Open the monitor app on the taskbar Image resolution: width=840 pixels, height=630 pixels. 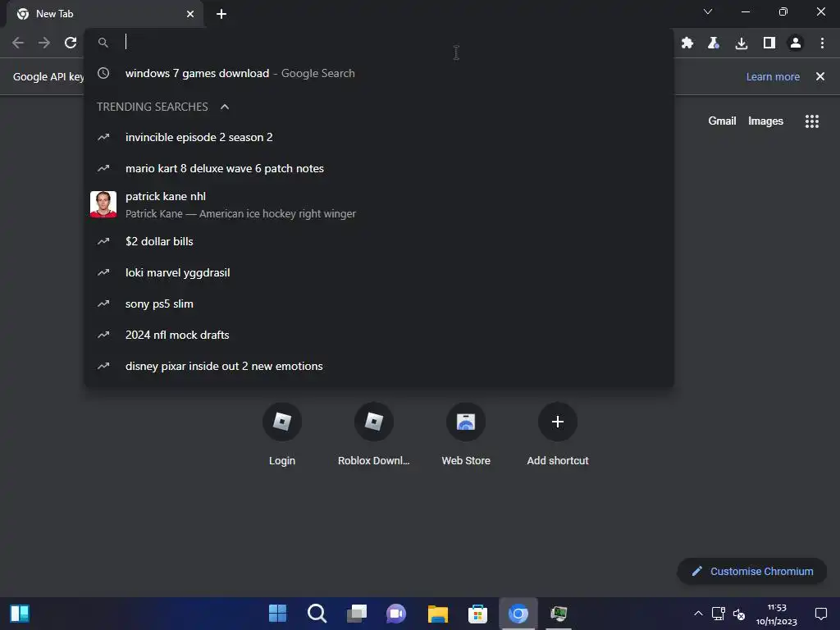point(558,614)
